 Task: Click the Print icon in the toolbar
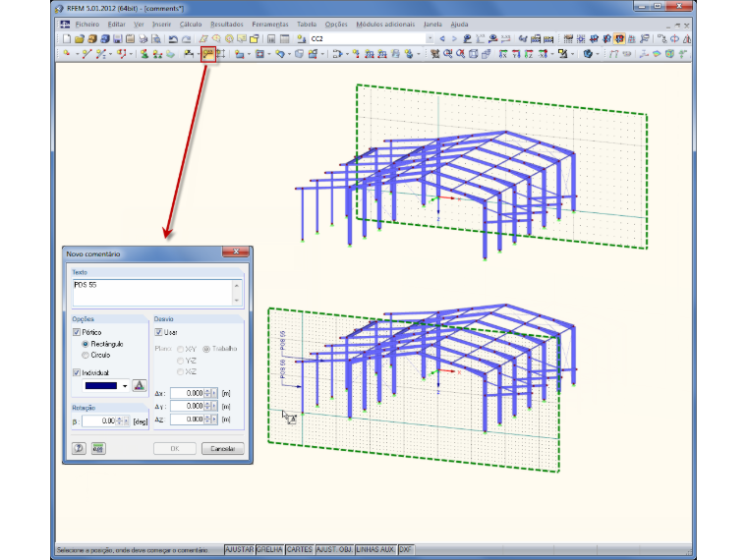(x=143, y=39)
